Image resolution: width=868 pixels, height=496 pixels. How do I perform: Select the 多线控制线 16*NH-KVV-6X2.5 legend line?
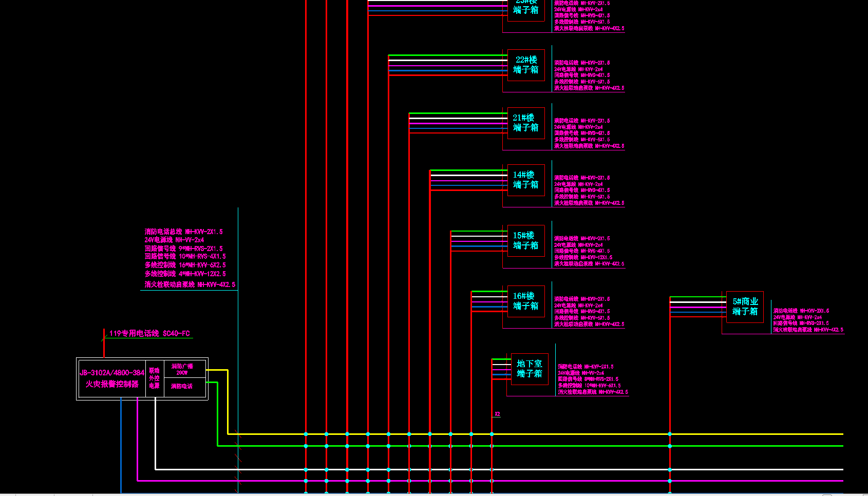pyautogui.click(x=185, y=265)
